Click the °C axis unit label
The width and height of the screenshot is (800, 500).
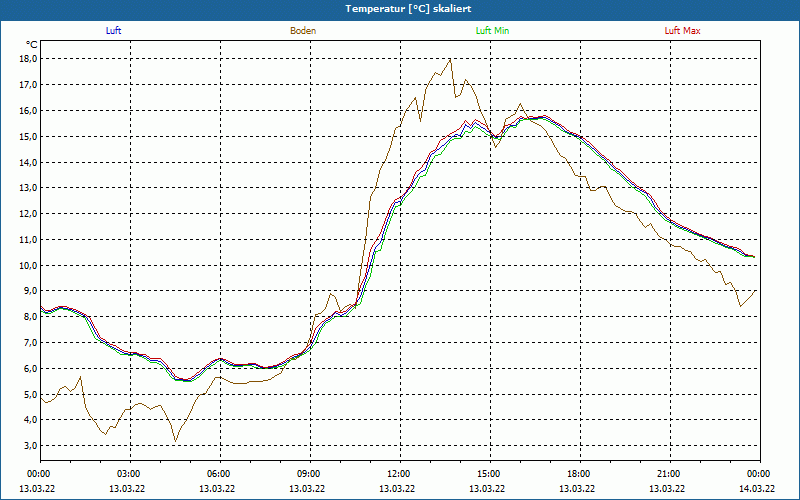pyautogui.click(x=32, y=45)
